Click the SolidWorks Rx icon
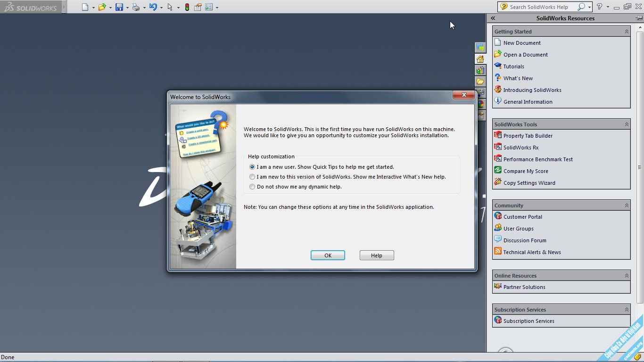Image resolution: width=644 pixels, height=362 pixels. (498, 147)
